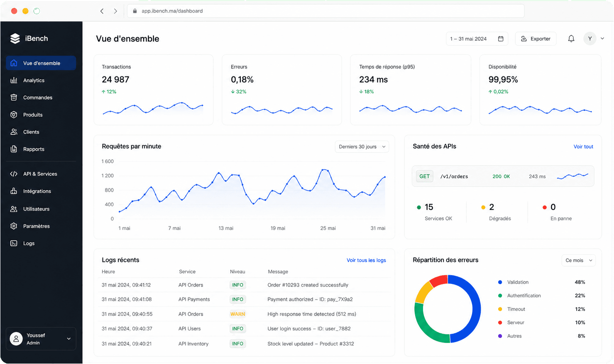Click the export icon inside the Exporter button

[524, 39]
